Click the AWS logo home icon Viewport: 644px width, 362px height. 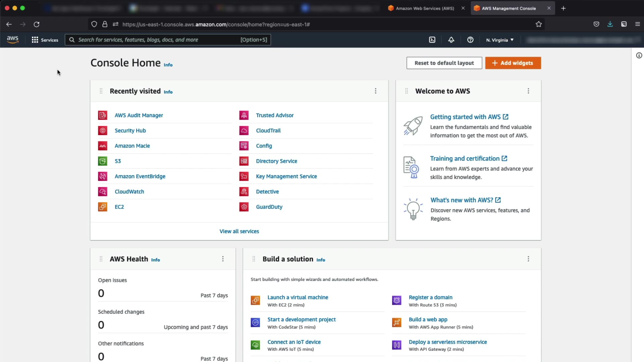[13, 40]
